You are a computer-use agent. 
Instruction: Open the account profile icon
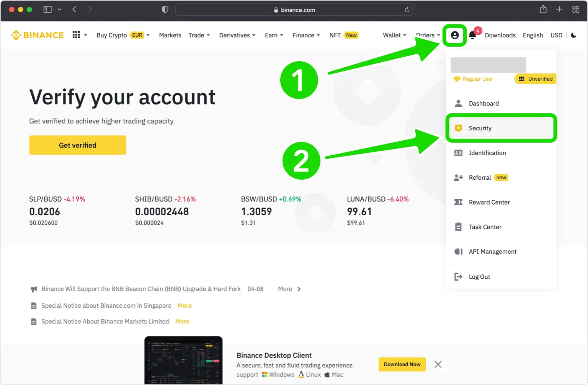[x=454, y=35]
